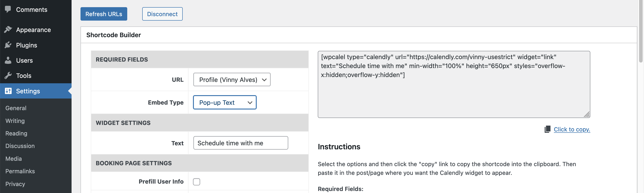The image size is (644, 193).
Task: Open Users via its sidebar icon
Action: [8, 60]
